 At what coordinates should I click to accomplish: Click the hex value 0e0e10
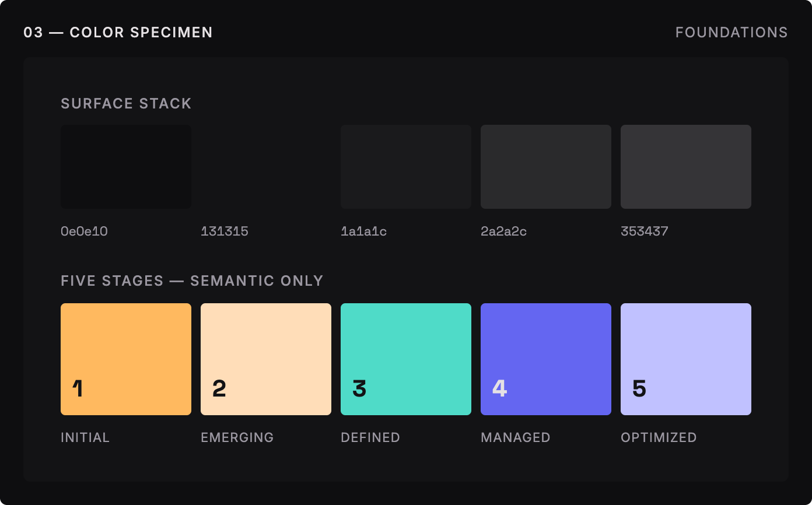(x=85, y=232)
